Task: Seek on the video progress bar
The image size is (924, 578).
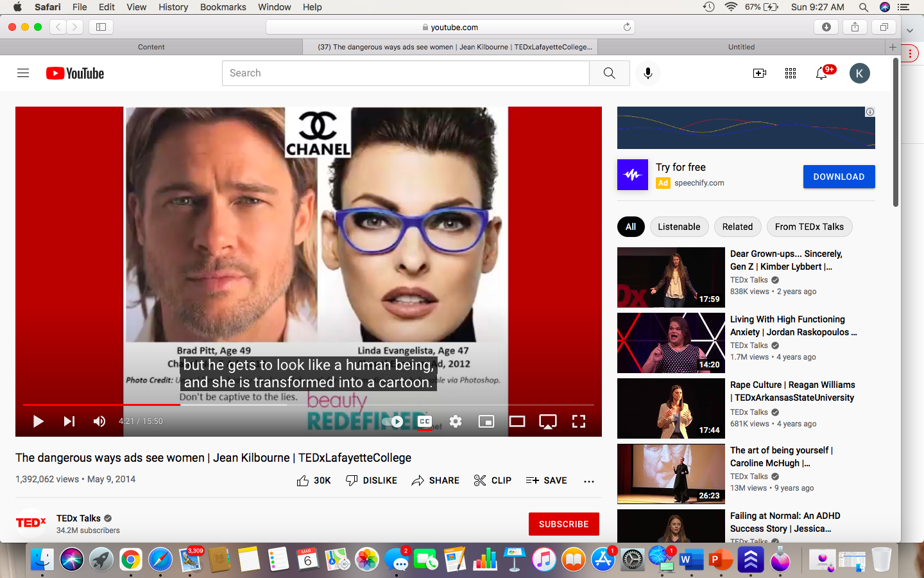Action: point(309,405)
